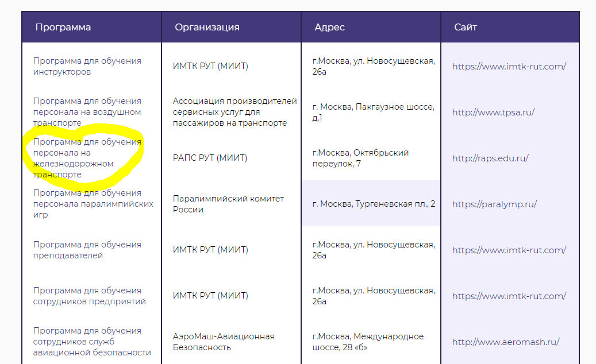Select the Октябрьский переулок, 7 address

coord(360,158)
